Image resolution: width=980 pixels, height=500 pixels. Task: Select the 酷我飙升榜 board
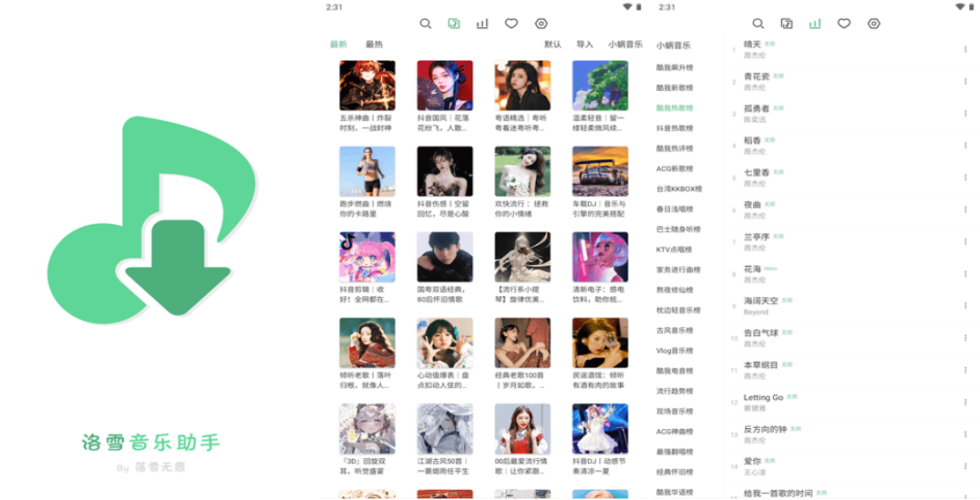coord(675,67)
